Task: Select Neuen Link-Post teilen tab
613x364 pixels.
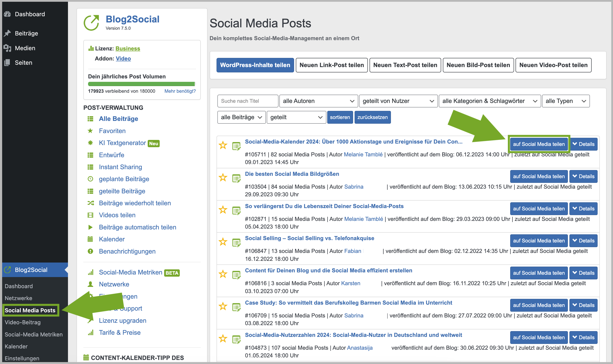Action: pyautogui.click(x=332, y=65)
